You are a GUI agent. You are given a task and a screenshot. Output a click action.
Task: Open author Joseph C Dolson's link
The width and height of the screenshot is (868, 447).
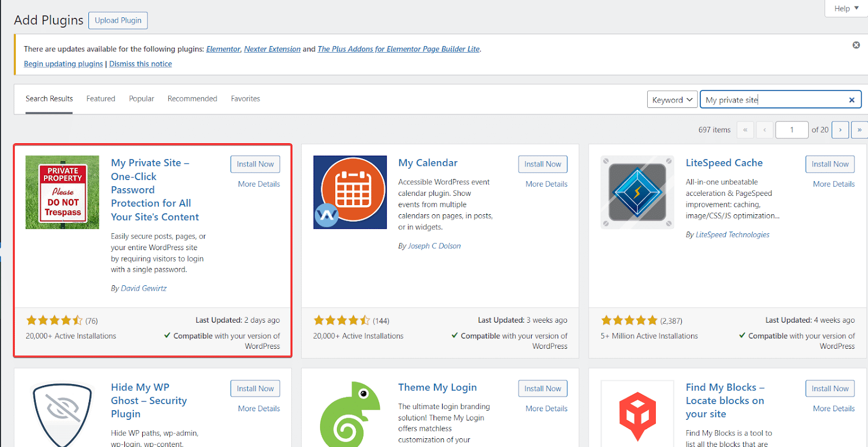434,246
